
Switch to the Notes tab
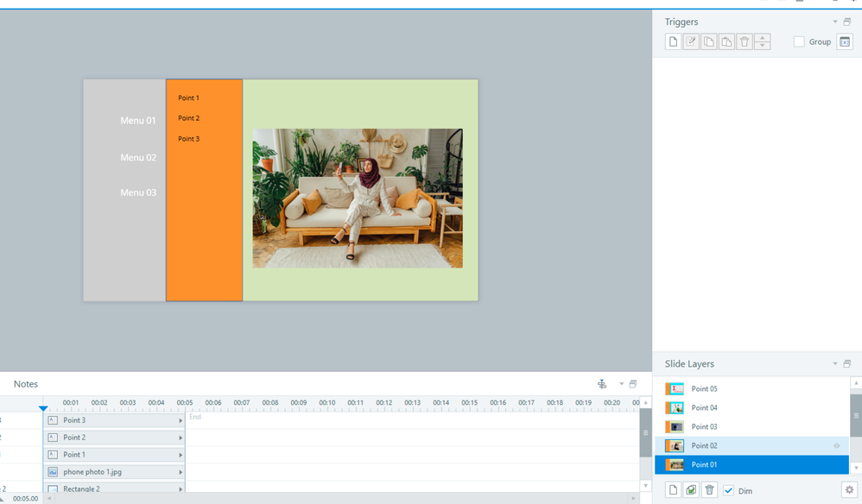26,384
